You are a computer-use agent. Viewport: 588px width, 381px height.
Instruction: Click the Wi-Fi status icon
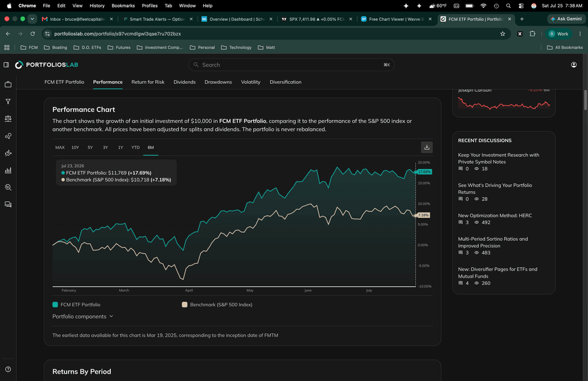tap(483, 6)
